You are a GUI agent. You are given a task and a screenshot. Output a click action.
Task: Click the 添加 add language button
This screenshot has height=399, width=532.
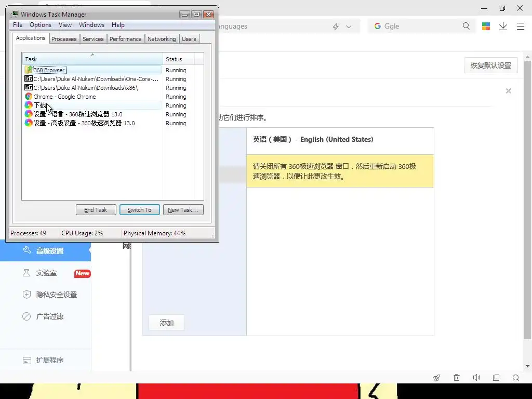point(167,323)
